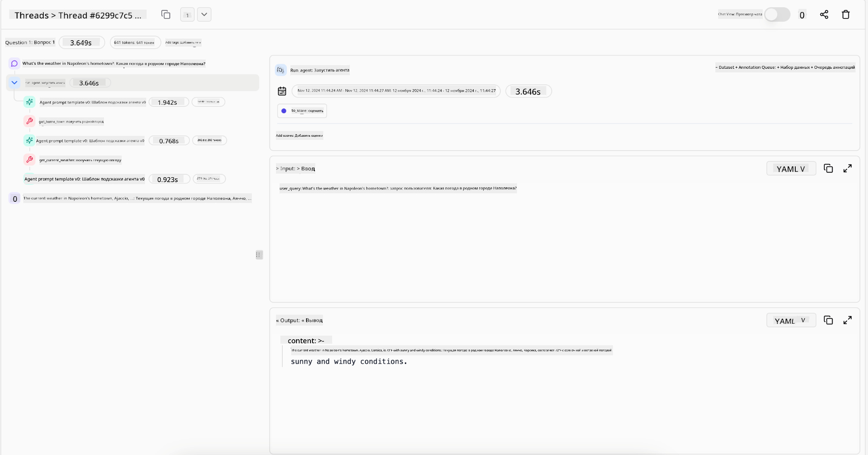
Task: Click the 3.646s duration badge in detail panel
Action: click(528, 92)
